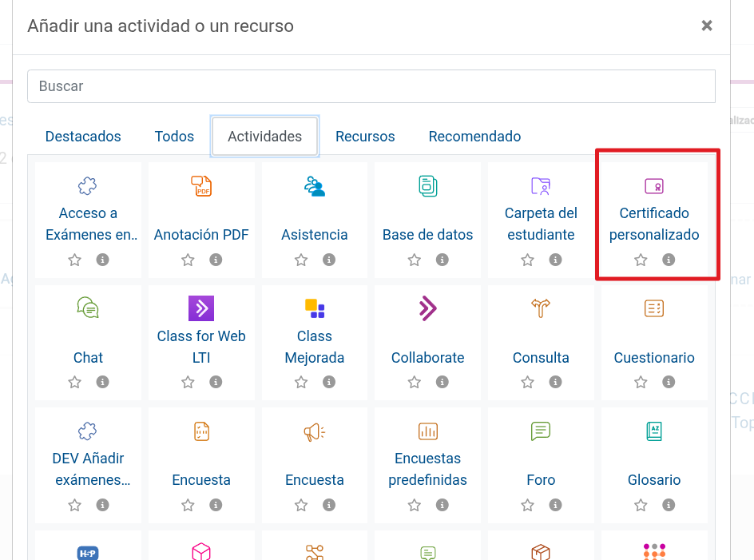Choose the Encuesta megaphone icon
The height and width of the screenshot is (560, 754).
[x=315, y=432]
